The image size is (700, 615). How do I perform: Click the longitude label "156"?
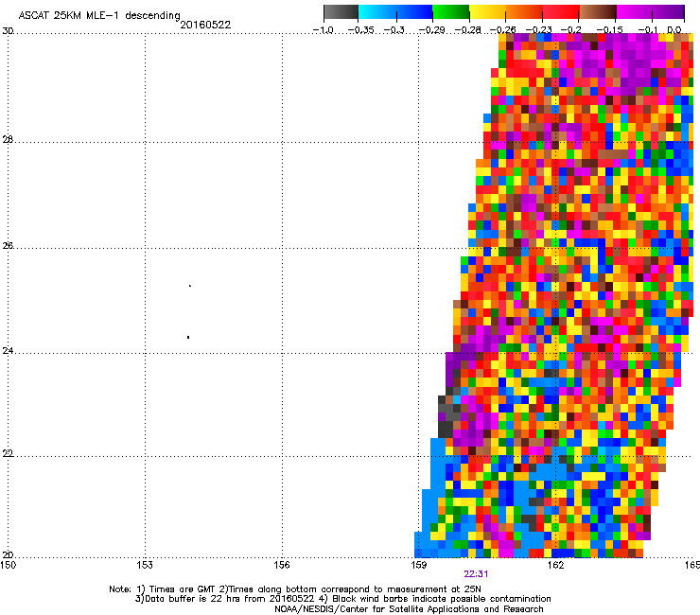pyautogui.click(x=282, y=566)
